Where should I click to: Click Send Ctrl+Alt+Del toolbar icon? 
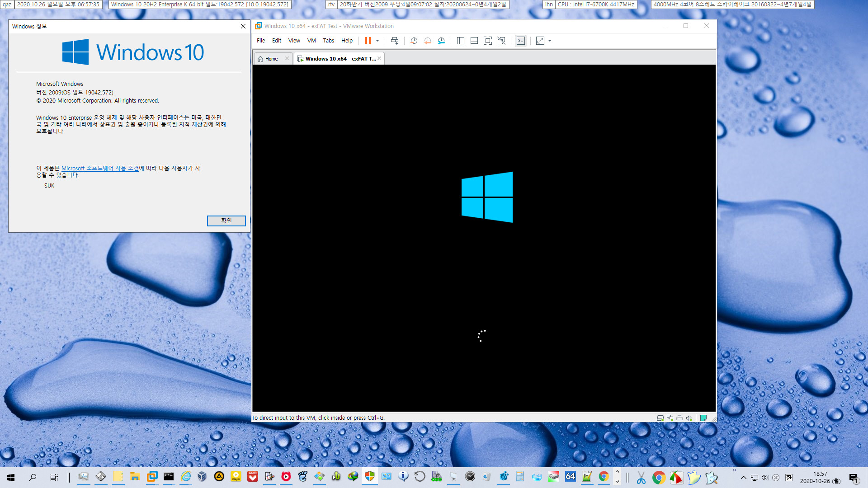coord(395,41)
